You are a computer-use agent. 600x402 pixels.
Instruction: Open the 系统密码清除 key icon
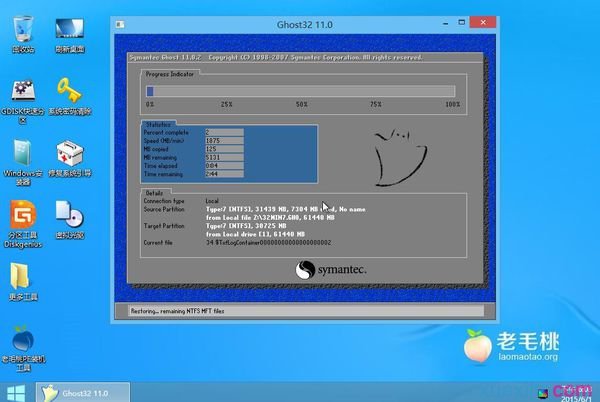pos(70,96)
